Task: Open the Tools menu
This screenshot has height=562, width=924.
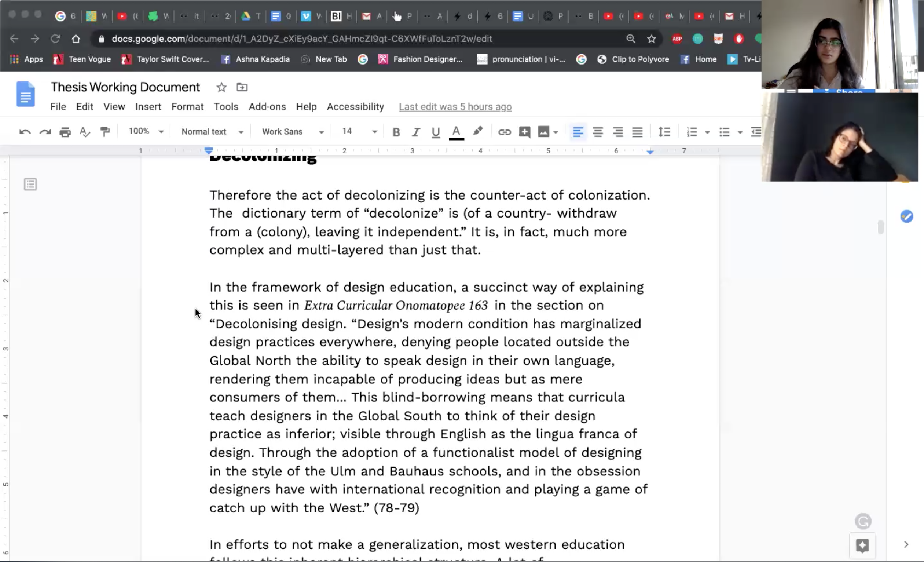Action: click(226, 107)
